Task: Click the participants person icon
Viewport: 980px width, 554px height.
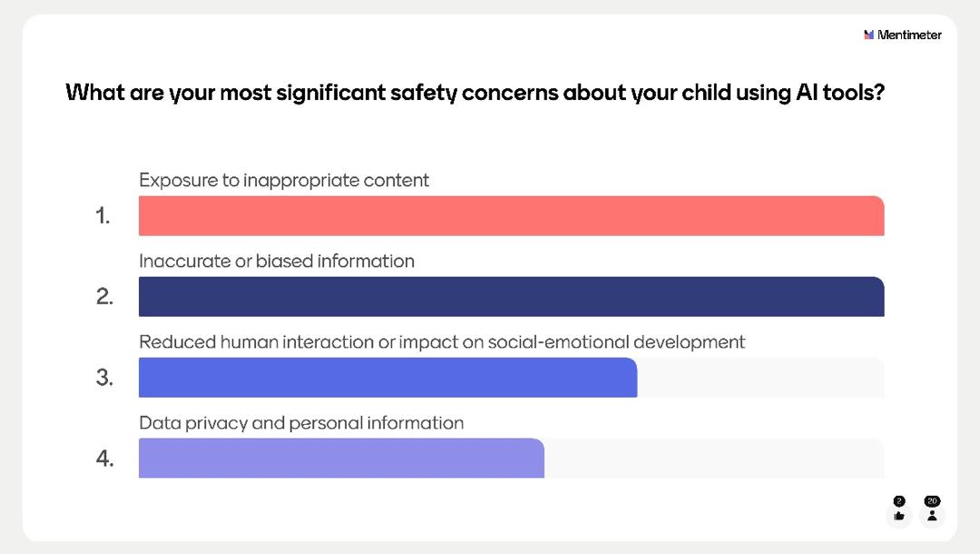Action: 932,516
